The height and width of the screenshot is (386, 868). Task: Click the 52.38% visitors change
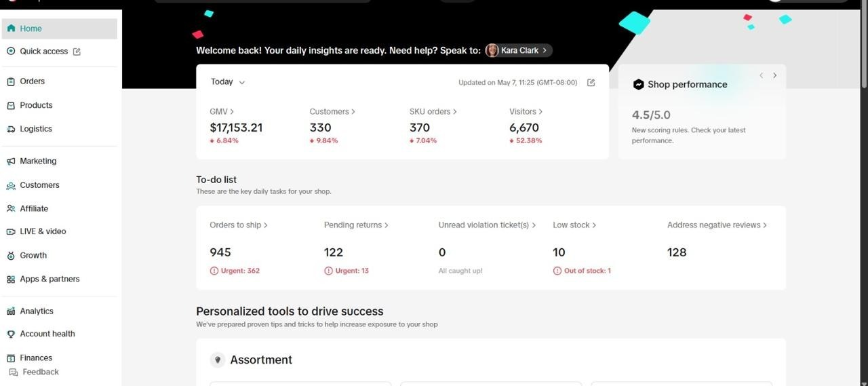click(x=526, y=141)
